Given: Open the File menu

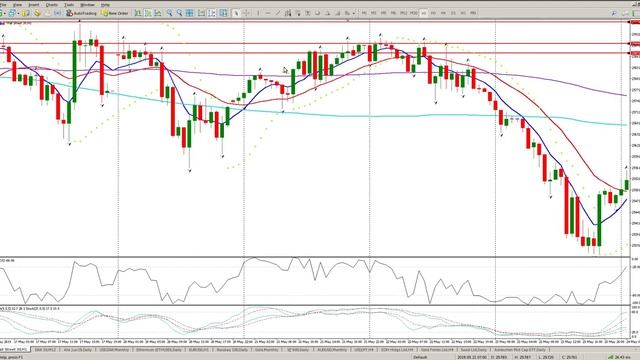Looking at the screenshot, I should [3, 5].
